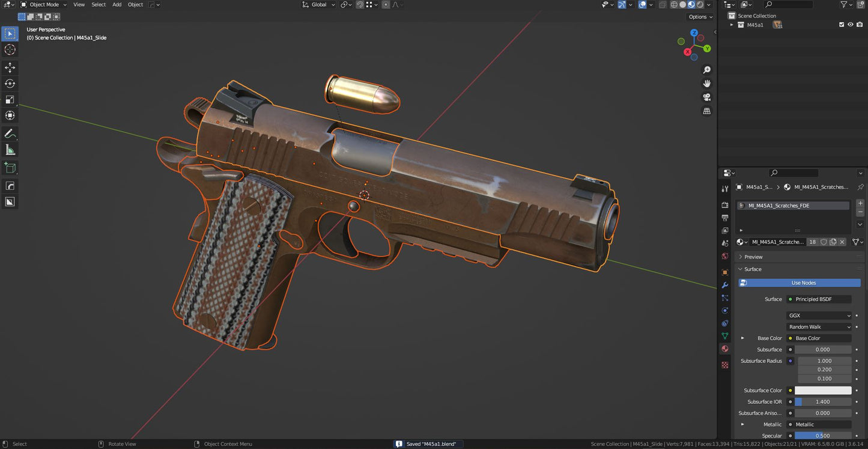Select the Move tool in the toolbar
Viewport: 868px width, 449px height.
click(10, 67)
